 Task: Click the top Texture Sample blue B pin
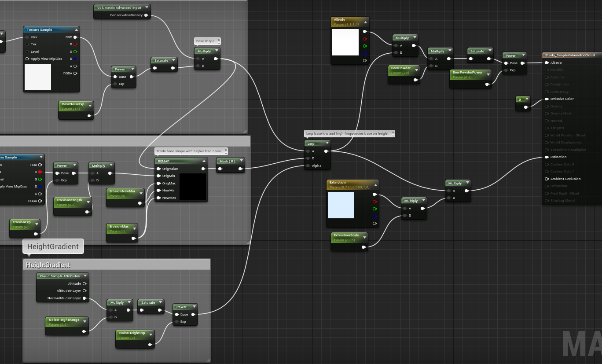click(75, 59)
